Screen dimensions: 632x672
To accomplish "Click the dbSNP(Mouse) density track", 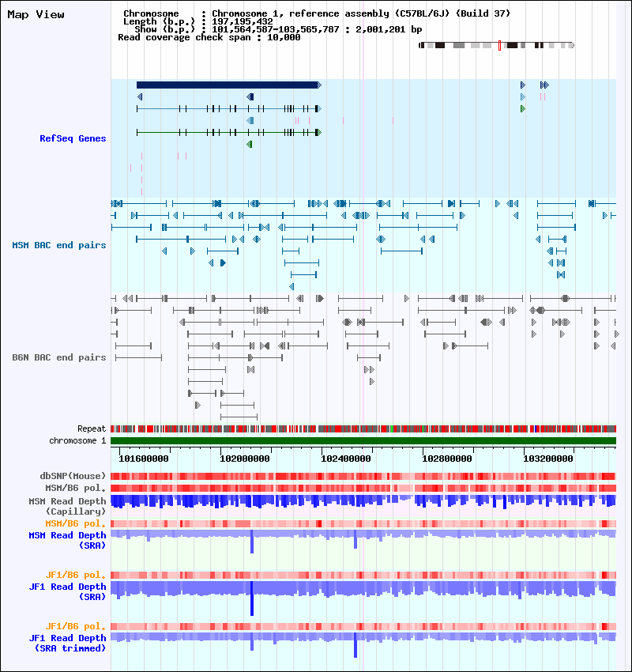I will coord(363,476).
